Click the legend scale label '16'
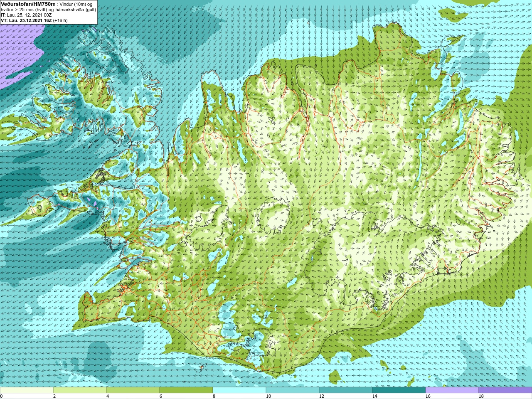 (x=428, y=396)
